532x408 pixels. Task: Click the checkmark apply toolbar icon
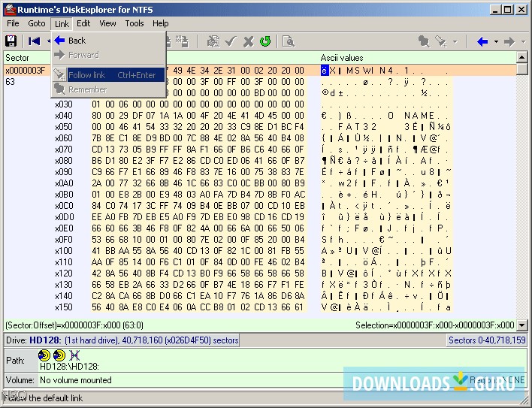point(231,41)
